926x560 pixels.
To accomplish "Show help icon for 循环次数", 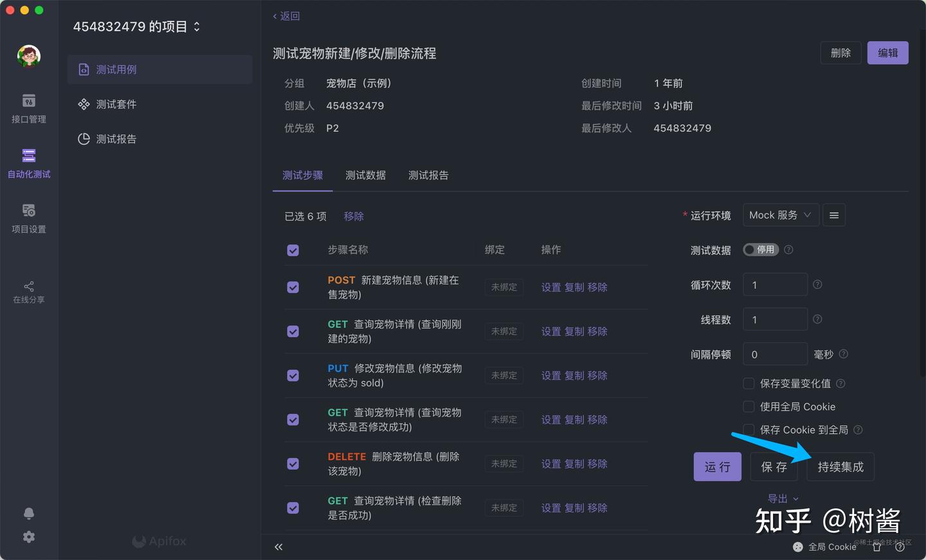I will click(x=817, y=284).
